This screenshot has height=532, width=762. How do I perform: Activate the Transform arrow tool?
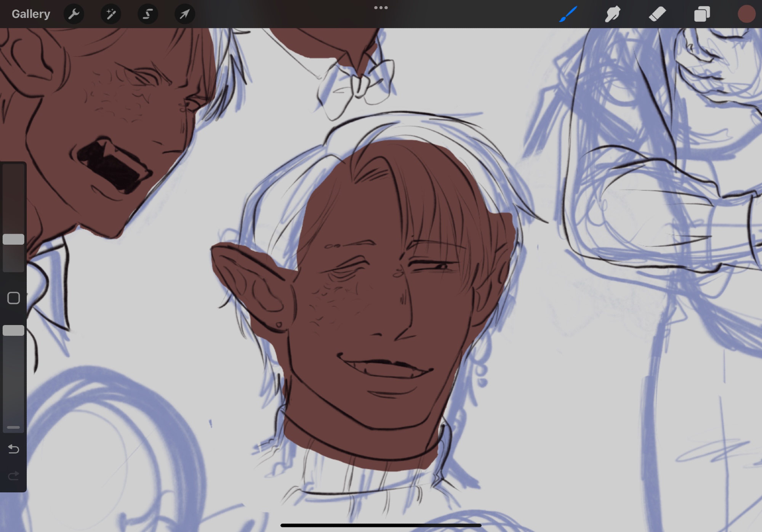184,14
